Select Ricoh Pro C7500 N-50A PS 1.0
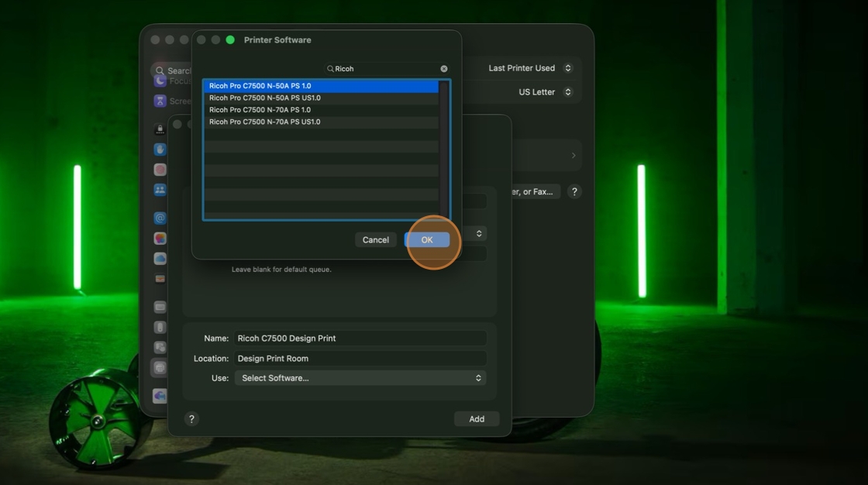868x485 pixels. (x=321, y=86)
